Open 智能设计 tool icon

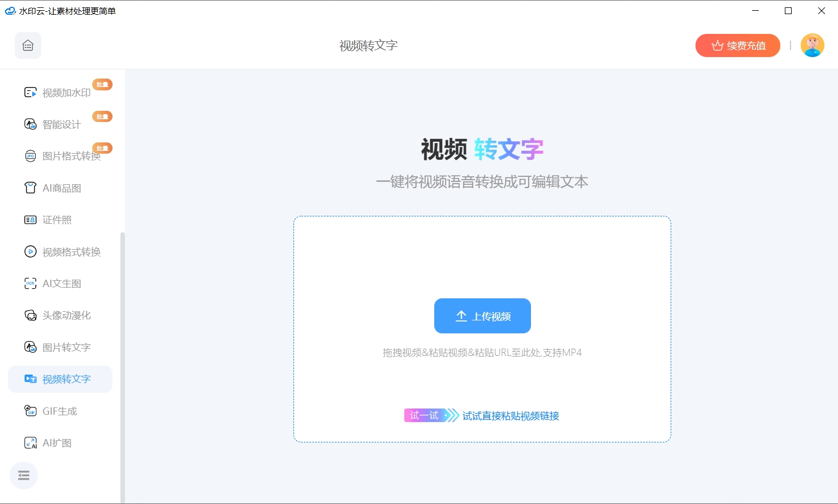31,124
